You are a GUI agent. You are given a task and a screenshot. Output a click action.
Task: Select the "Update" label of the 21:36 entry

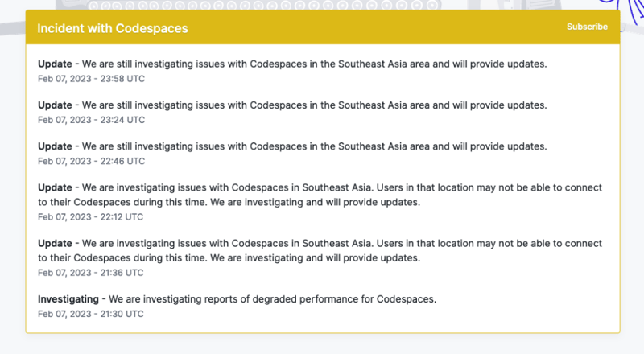[x=55, y=244]
